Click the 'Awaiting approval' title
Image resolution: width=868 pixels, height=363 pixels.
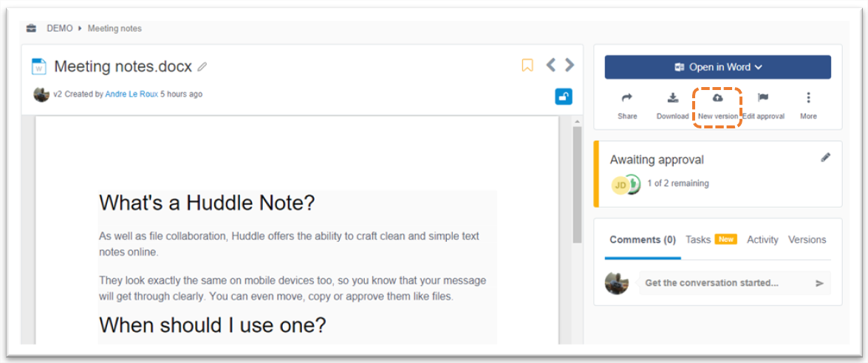(x=657, y=159)
